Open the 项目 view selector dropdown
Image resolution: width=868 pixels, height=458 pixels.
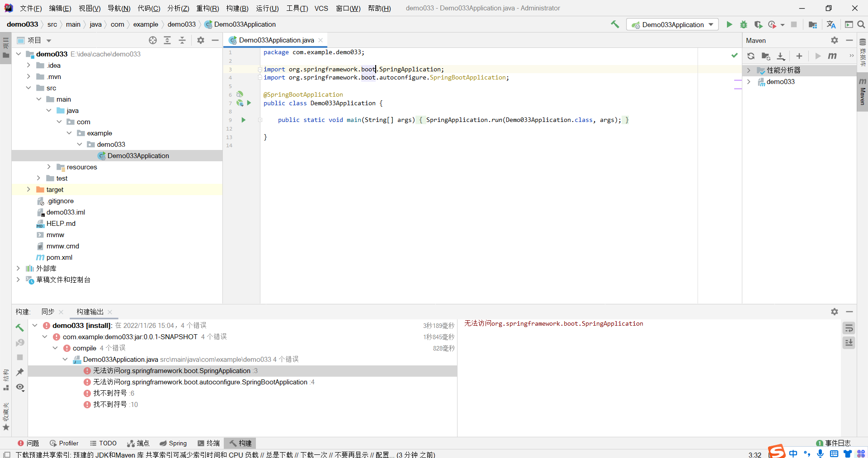(34, 40)
